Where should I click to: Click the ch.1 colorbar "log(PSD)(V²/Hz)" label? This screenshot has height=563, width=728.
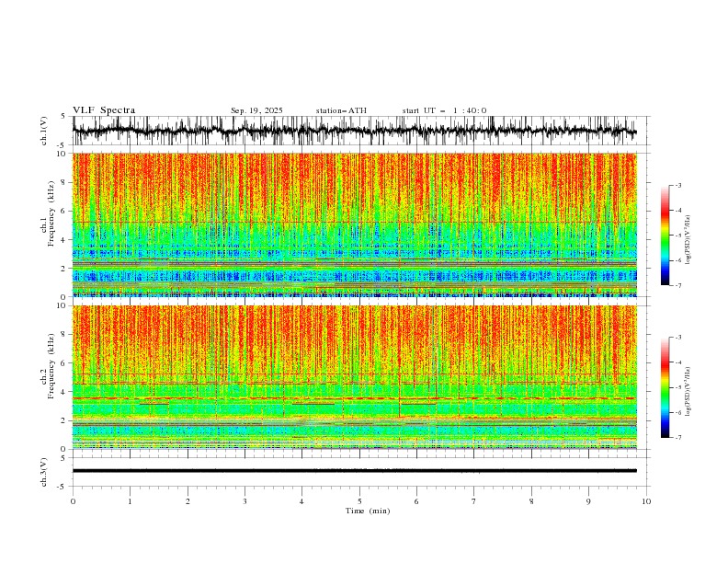click(688, 240)
